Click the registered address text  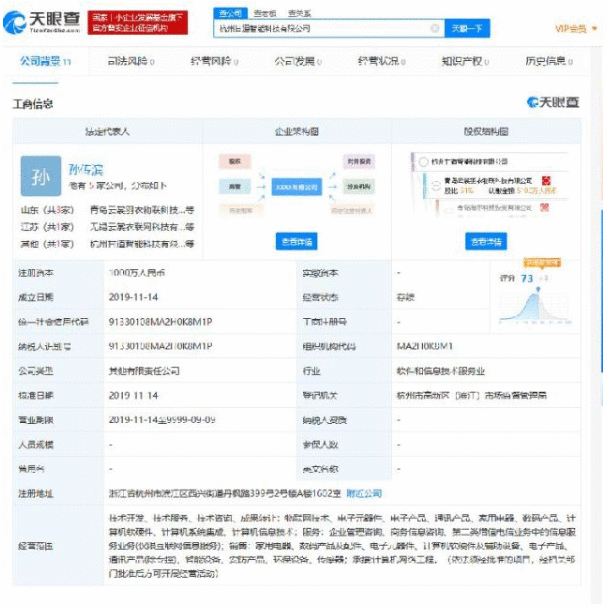pos(225,493)
